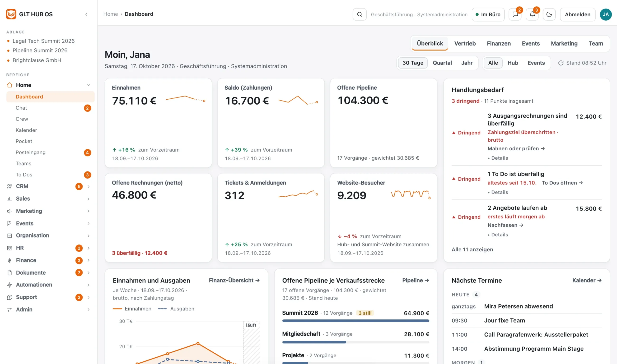Switch to the Marketing tab
The height and width of the screenshot is (364, 617).
pyautogui.click(x=564, y=44)
